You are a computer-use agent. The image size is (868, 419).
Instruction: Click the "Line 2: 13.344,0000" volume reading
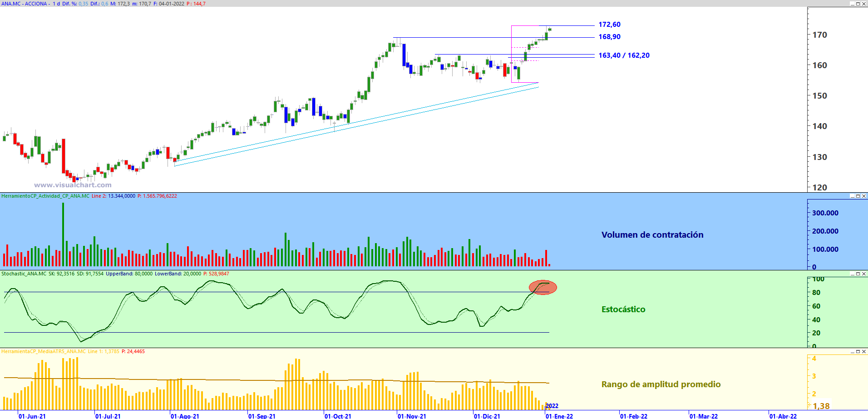pyautogui.click(x=113, y=196)
